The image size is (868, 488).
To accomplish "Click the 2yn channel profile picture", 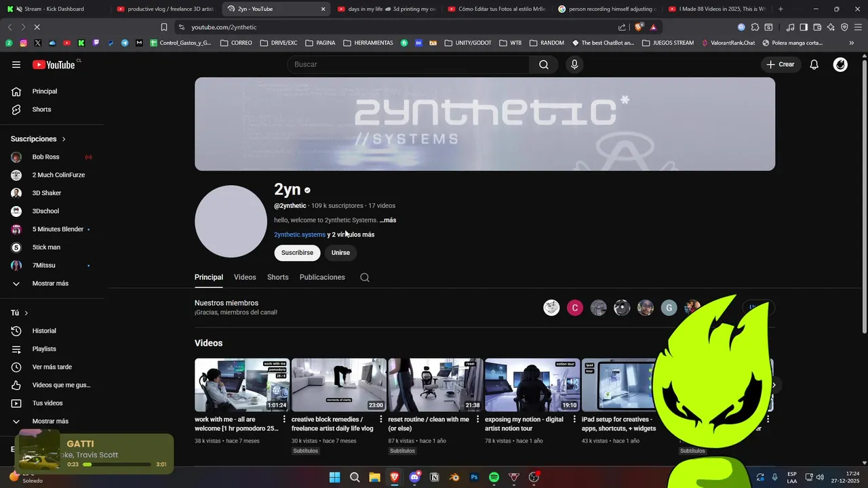I will [231, 222].
